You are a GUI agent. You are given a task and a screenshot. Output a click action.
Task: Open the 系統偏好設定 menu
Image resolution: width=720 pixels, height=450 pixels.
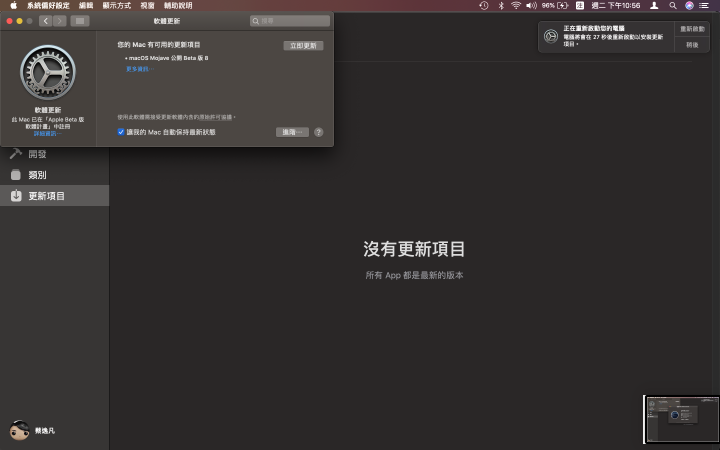click(x=48, y=6)
